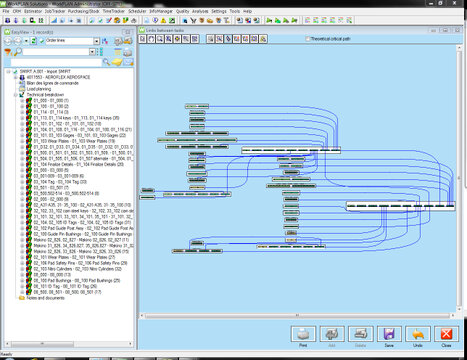Click the colored tree icon next to Order lines dropdown

click(105, 41)
